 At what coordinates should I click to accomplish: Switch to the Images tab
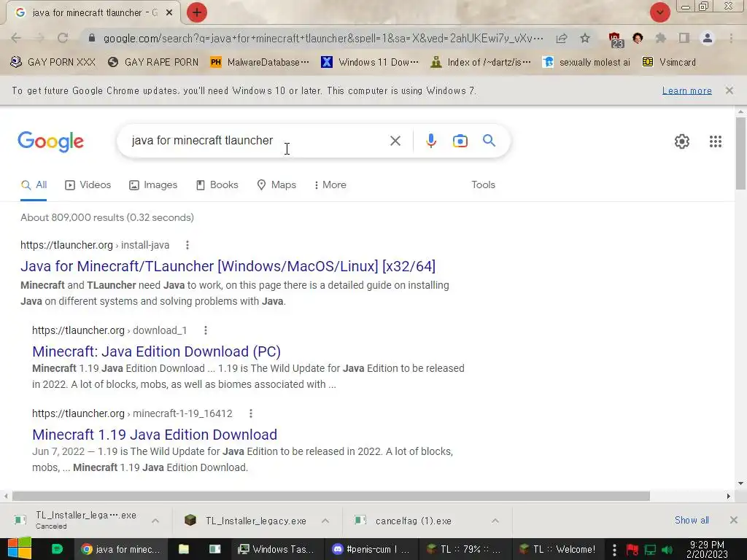coord(153,184)
